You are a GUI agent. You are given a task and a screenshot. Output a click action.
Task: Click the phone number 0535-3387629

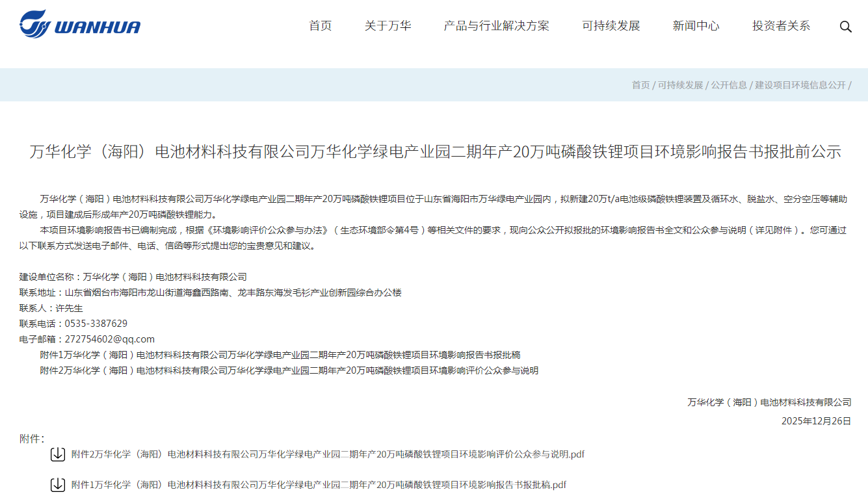pos(96,324)
